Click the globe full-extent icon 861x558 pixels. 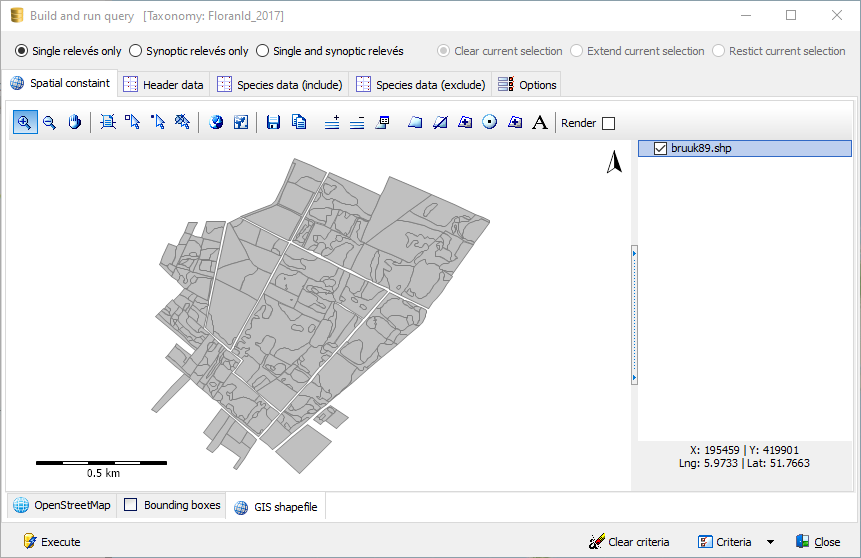[x=216, y=122]
